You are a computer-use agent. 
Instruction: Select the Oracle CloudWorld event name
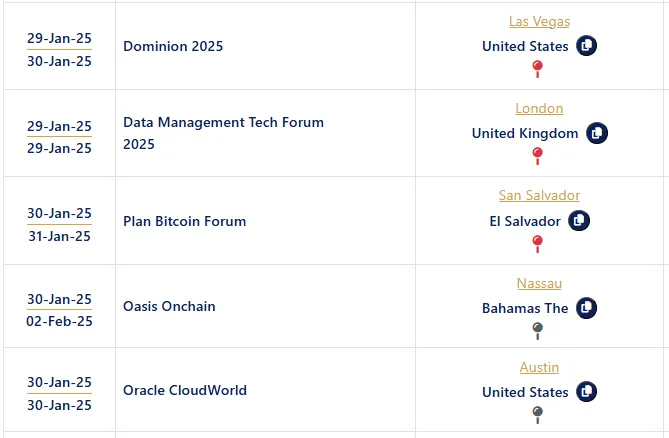tap(185, 390)
